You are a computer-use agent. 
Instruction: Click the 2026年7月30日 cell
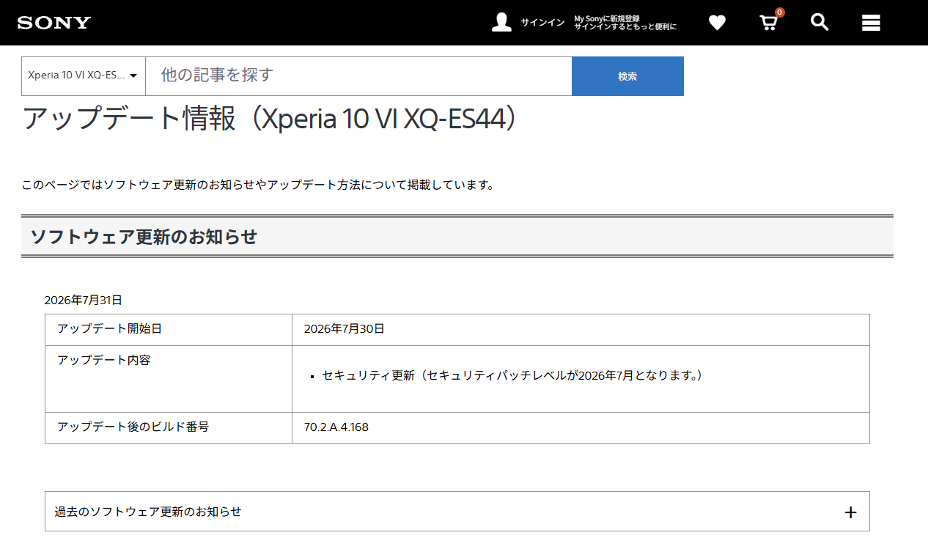point(581,329)
